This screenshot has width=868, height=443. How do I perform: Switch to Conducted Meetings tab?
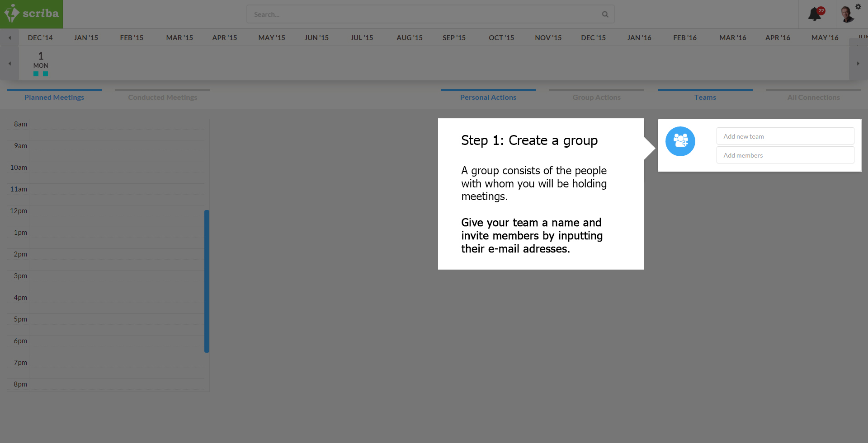pos(163,97)
